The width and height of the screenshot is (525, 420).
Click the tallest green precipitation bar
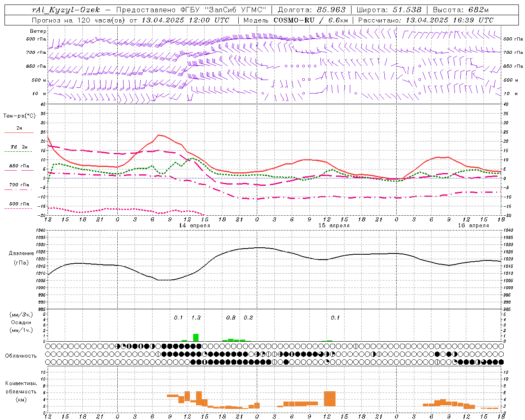(x=196, y=338)
